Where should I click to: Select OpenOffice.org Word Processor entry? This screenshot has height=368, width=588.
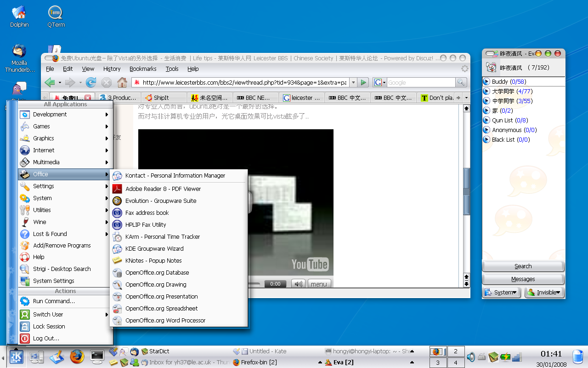click(179, 320)
